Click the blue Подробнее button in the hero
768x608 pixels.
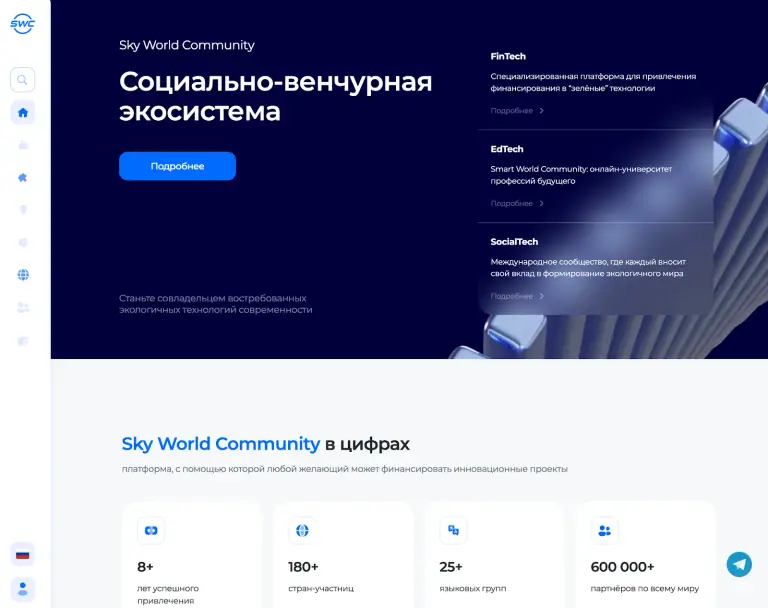pyautogui.click(x=177, y=166)
